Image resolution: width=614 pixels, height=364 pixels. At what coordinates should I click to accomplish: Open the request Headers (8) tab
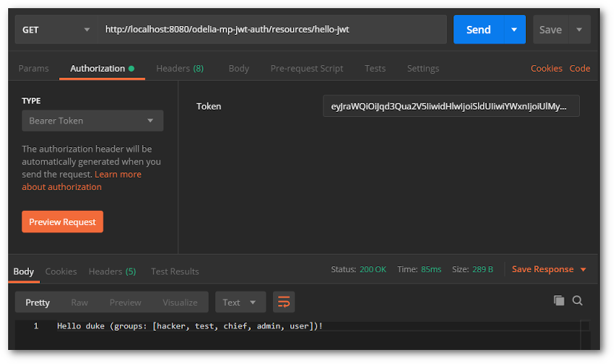point(180,68)
